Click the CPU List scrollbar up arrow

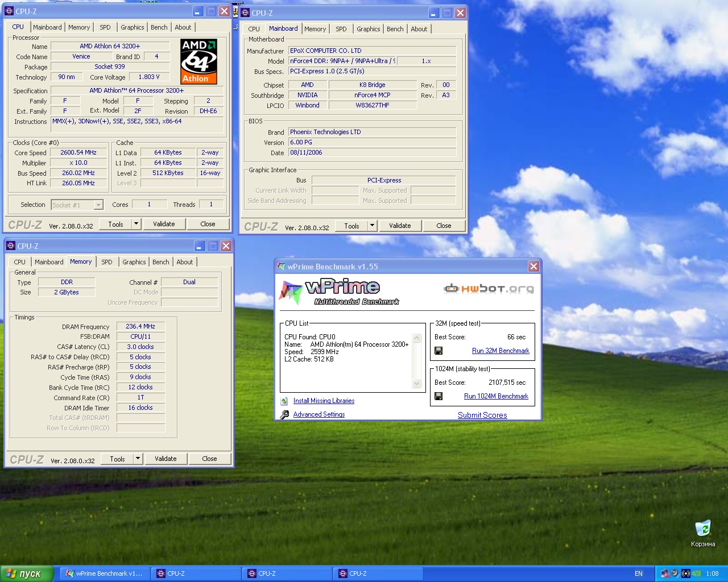(417, 338)
